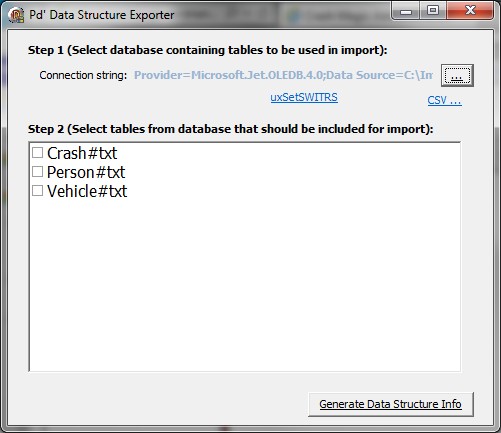Enable the Person#txt table checkbox
Viewport: 501px width, 433px height.
pyautogui.click(x=37, y=172)
